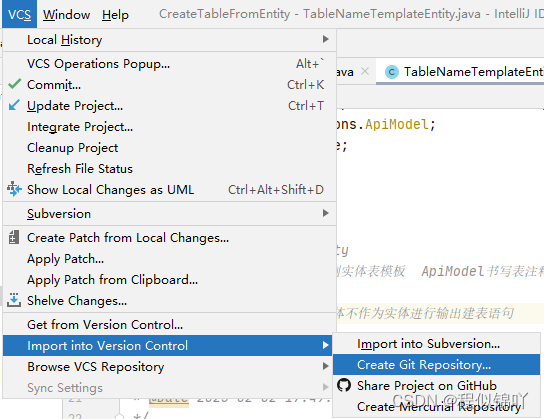
Task: Click the class icon on TableNameTemplateEntity tab
Action: (392, 72)
